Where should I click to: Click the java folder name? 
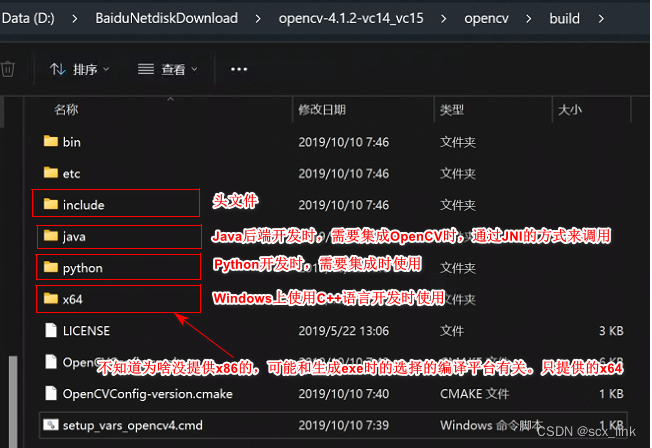pos(74,237)
